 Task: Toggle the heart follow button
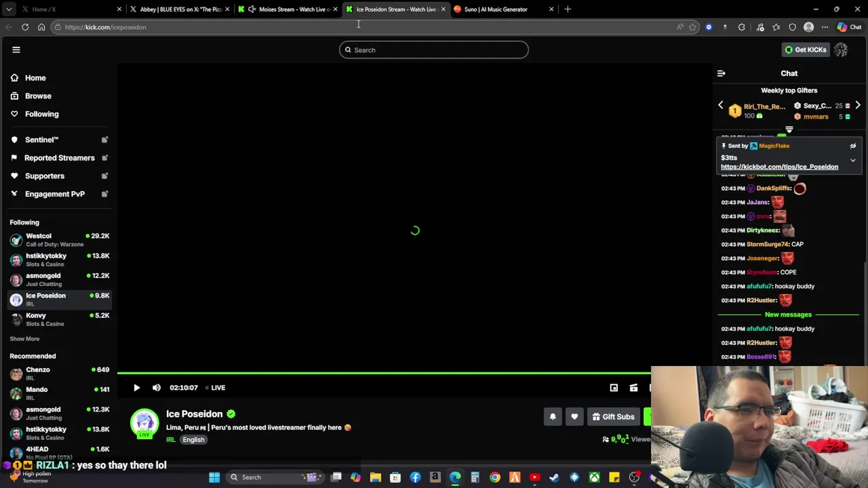click(574, 417)
